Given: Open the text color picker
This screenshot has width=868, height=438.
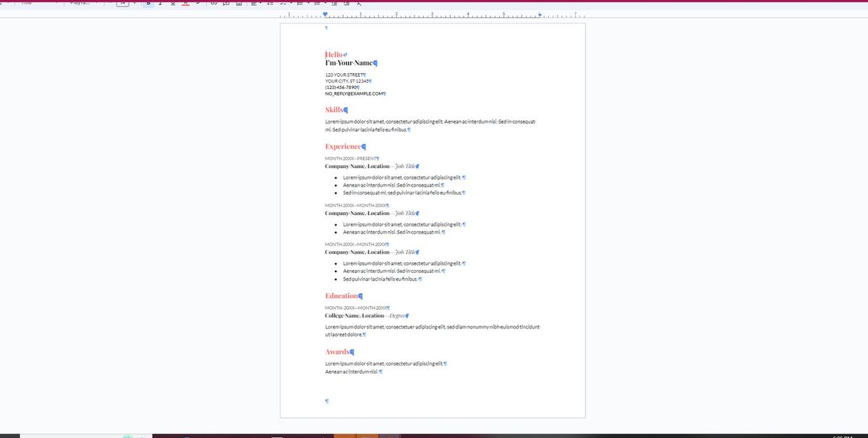Looking at the screenshot, I should (184, 3).
